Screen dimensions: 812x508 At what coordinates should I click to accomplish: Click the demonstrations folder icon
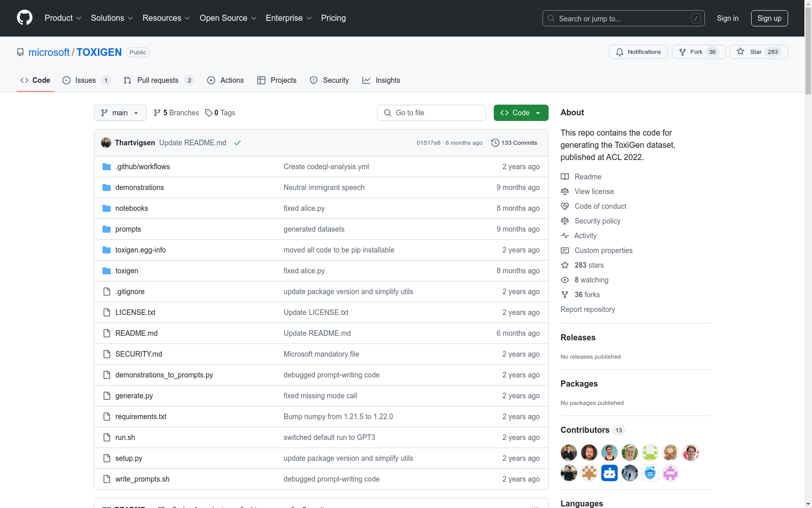coord(107,187)
